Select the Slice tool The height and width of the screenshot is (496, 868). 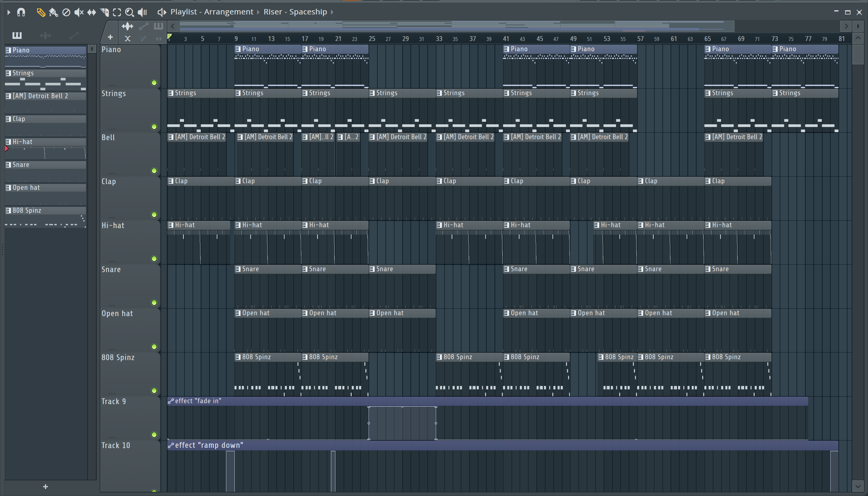pos(105,12)
